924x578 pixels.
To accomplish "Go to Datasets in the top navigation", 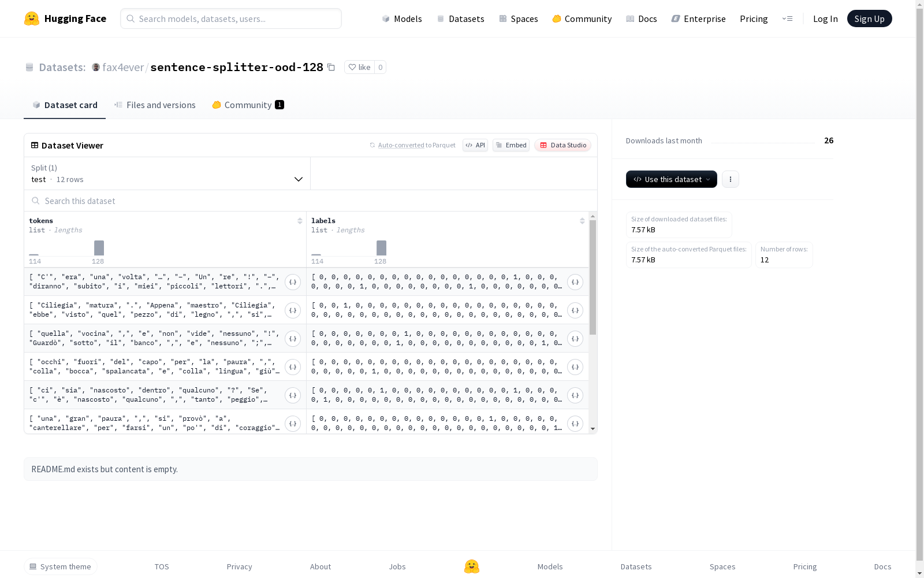I will (x=460, y=18).
